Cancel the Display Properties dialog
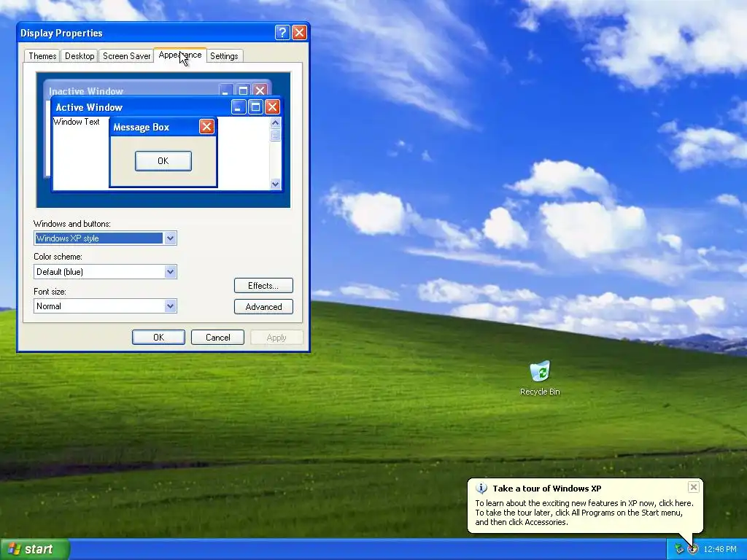747x560 pixels. coord(217,337)
